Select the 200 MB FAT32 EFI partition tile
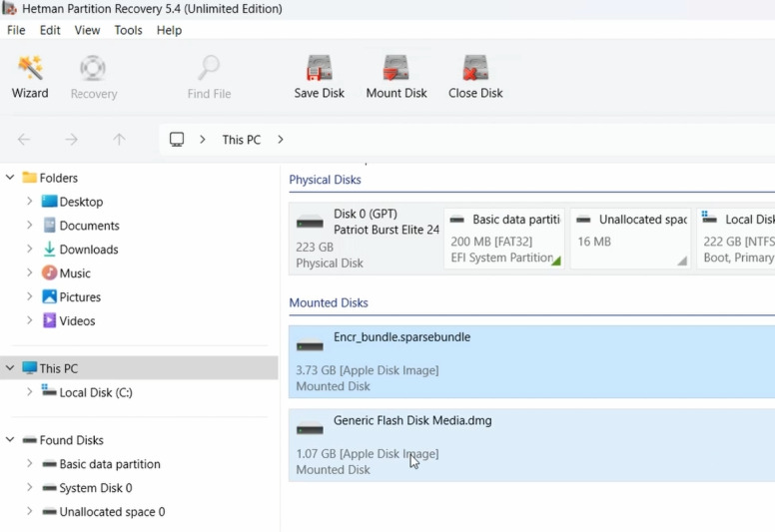 pos(504,239)
